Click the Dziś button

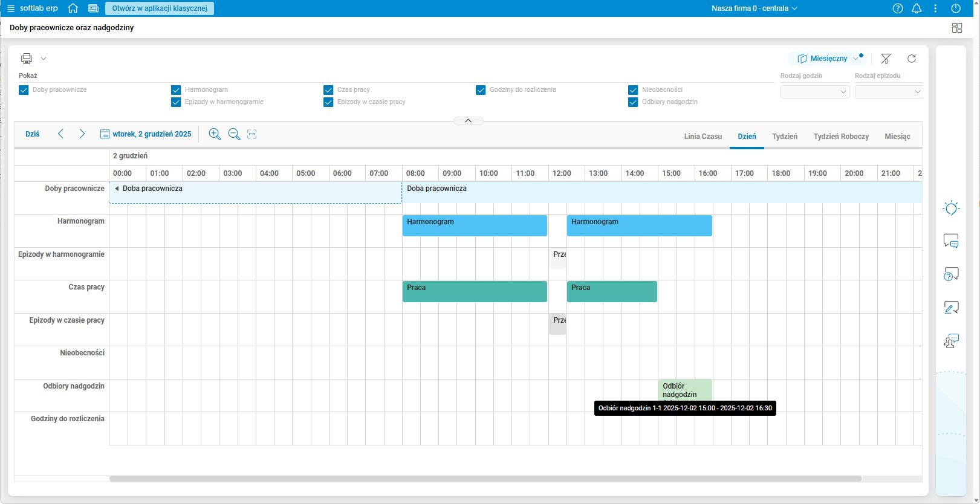tap(33, 134)
